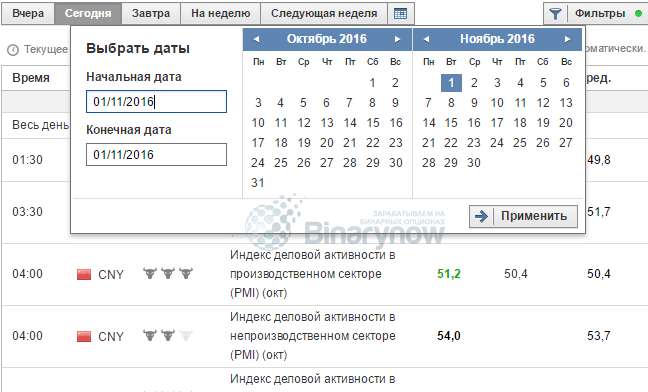The image size is (648, 392).
Task: Select November 1 highlighted date
Action: 451,83
